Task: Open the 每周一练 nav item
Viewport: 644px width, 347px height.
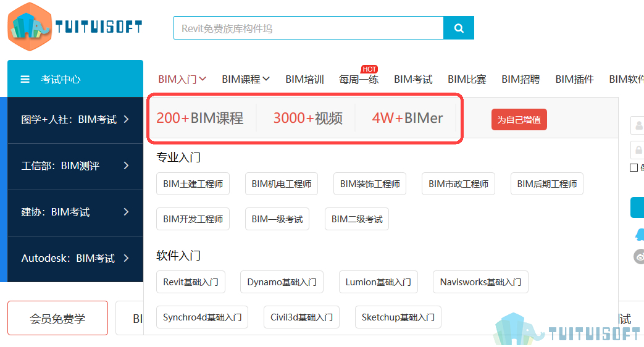Action: click(359, 79)
